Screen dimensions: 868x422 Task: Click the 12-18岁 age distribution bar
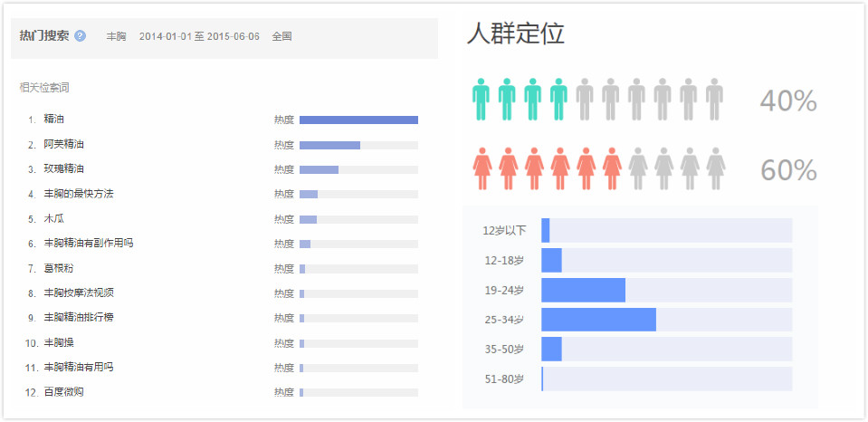666,260
